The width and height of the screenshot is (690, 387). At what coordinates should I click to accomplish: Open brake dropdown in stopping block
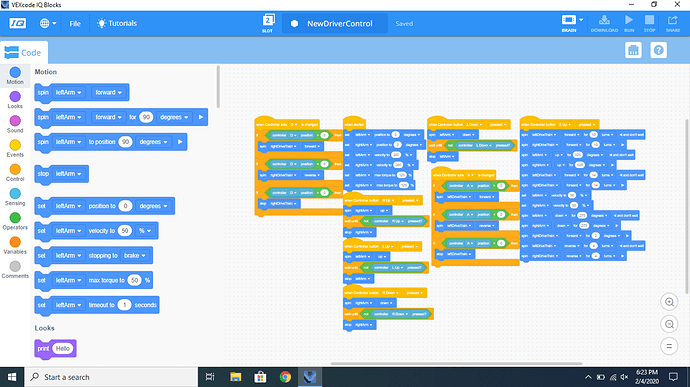pos(134,255)
